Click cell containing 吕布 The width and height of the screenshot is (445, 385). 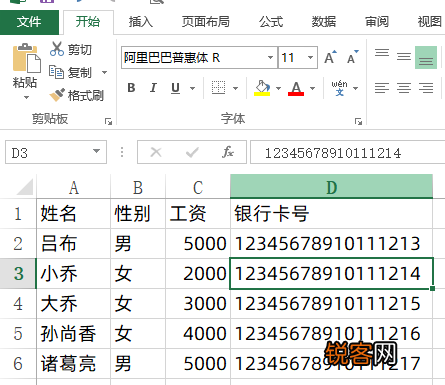73,244
